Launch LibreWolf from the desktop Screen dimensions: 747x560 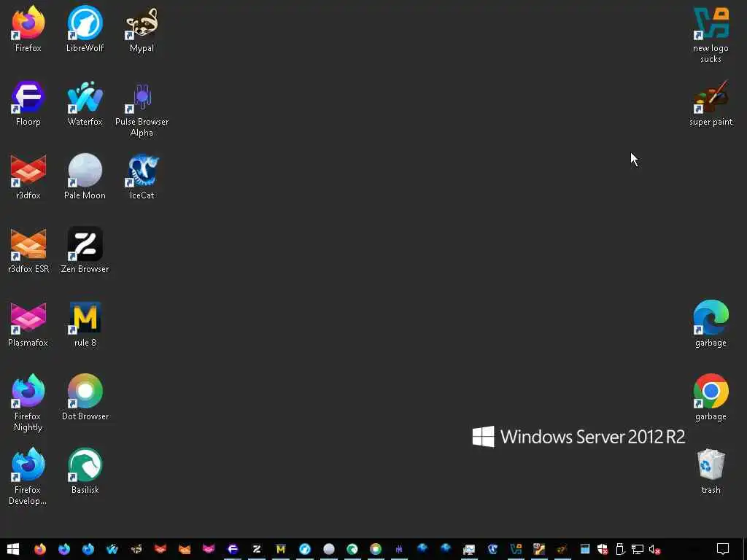85,29
